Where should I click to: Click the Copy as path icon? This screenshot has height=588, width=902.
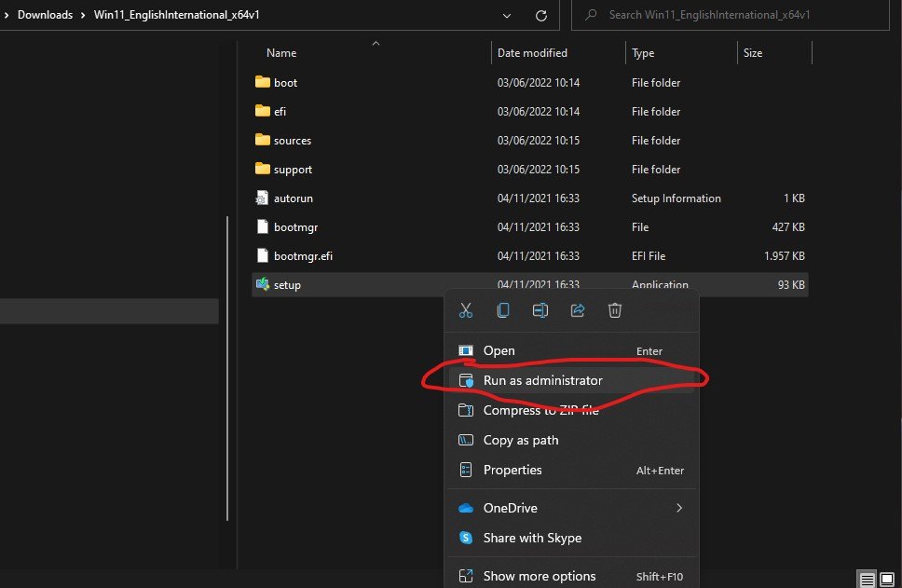click(x=465, y=440)
